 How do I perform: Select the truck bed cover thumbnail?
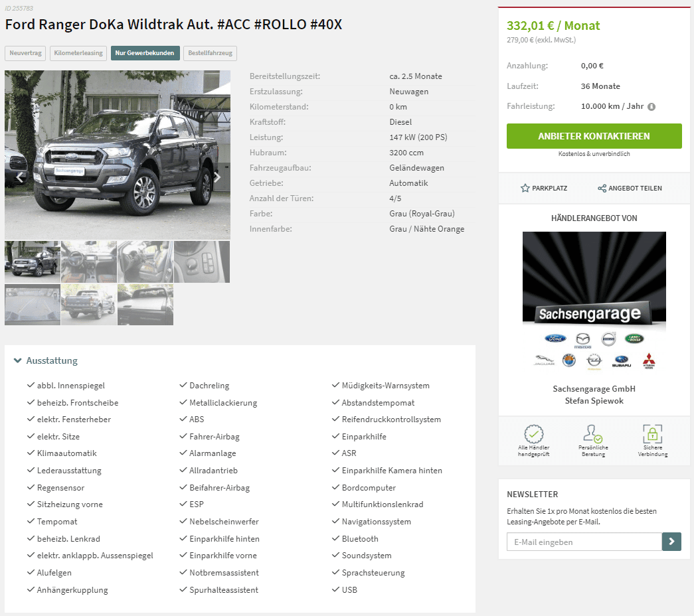(145, 305)
